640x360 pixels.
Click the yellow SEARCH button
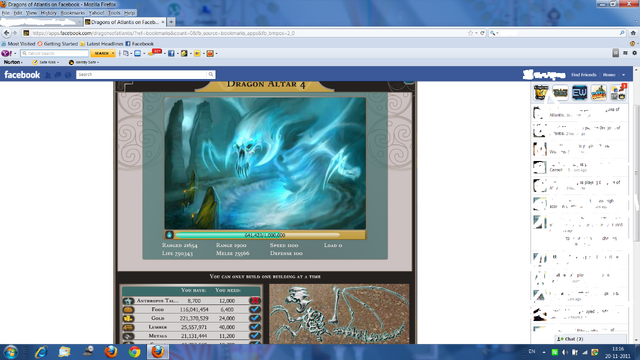point(103,53)
